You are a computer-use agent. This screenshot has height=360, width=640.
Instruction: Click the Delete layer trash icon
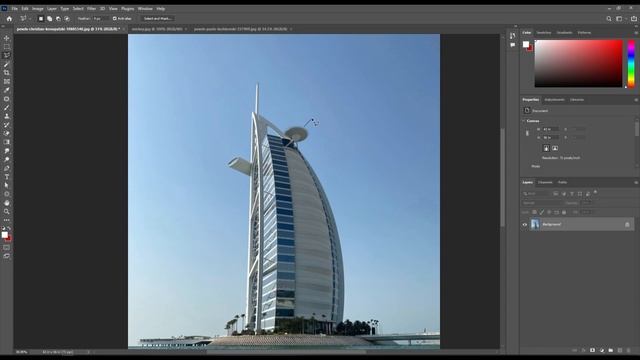point(629,350)
